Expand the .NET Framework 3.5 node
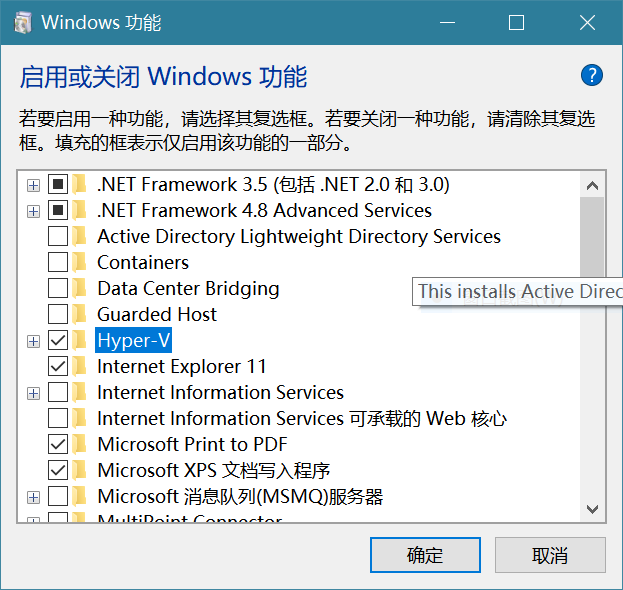The image size is (623, 590). tap(33, 185)
